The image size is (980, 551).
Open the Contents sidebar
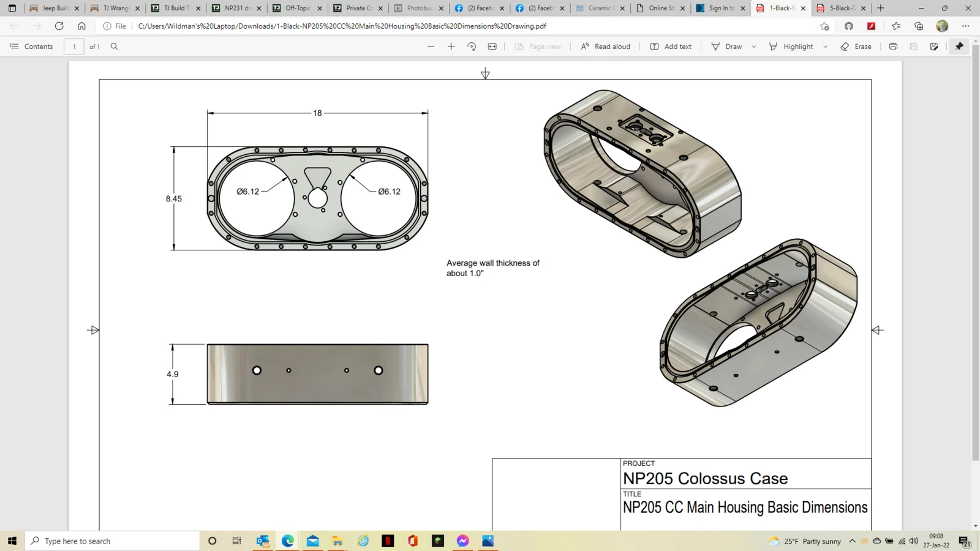point(31,47)
